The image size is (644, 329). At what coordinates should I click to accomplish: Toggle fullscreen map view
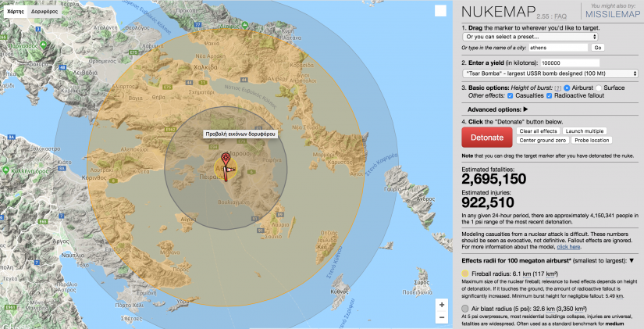coord(442,12)
